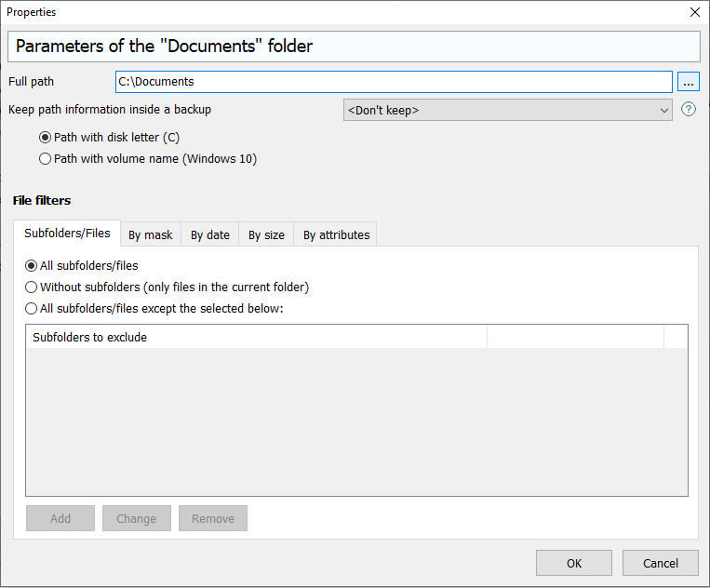This screenshot has height=588, width=710.
Task: Click the Add button
Action: [60, 518]
